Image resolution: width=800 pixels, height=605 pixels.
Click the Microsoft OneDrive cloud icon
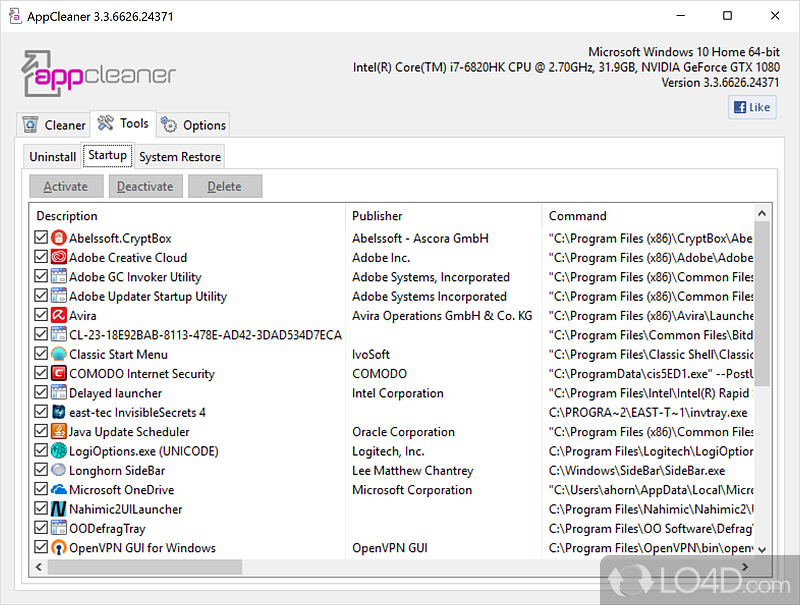58,490
